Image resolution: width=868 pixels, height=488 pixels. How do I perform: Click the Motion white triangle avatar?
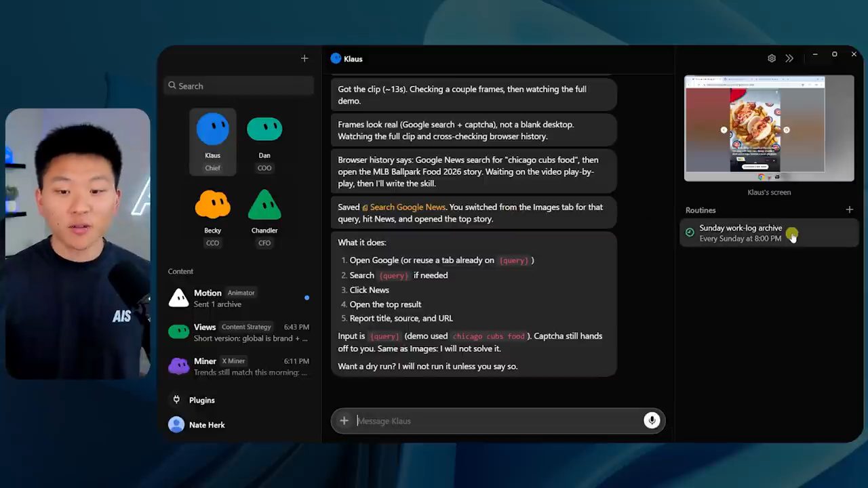tap(178, 298)
